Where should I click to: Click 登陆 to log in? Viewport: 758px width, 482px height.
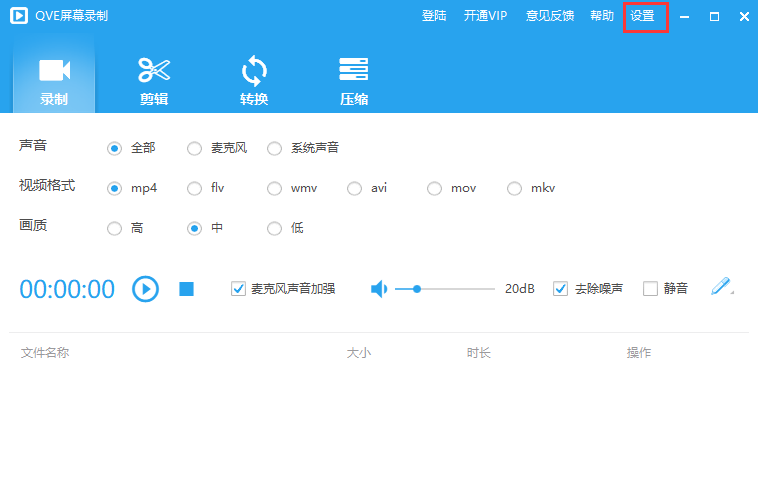coord(434,16)
